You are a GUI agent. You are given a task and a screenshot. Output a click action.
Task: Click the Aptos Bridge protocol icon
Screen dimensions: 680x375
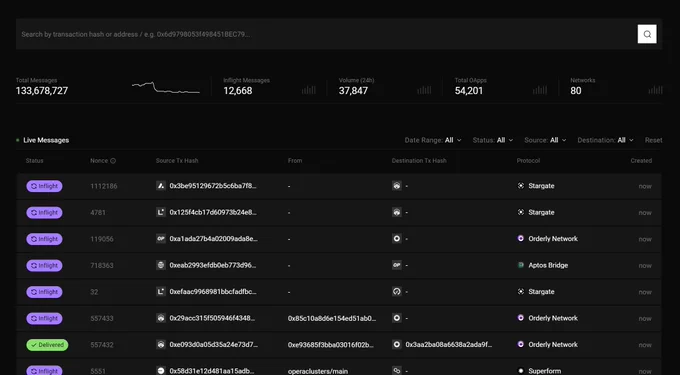point(521,265)
